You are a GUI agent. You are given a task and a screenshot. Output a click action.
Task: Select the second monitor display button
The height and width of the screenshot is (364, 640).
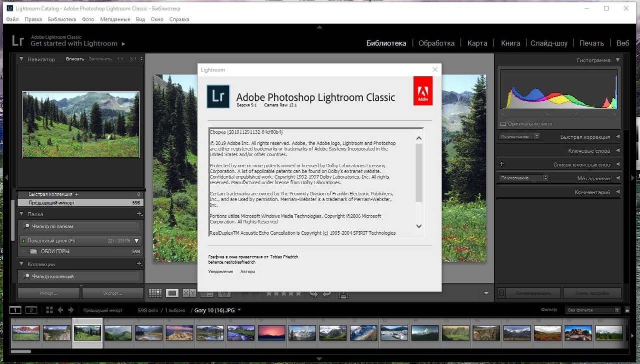pyautogui.click(x=31, y=310)
